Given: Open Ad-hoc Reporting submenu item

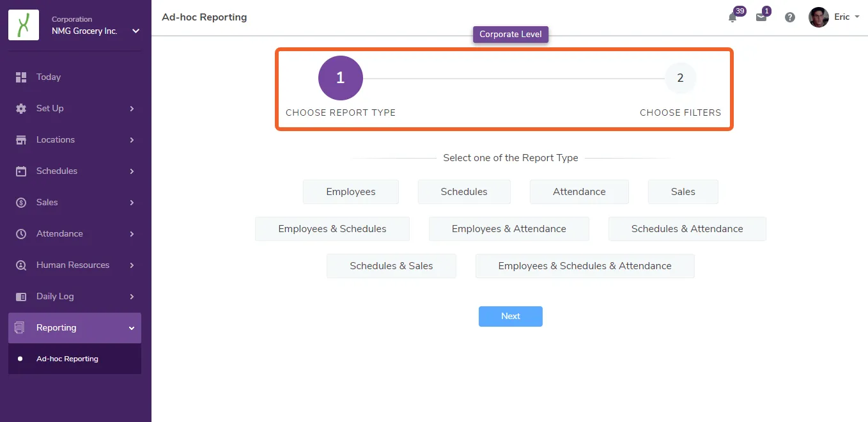Looking at the screenshot, I should click(75, 359).
